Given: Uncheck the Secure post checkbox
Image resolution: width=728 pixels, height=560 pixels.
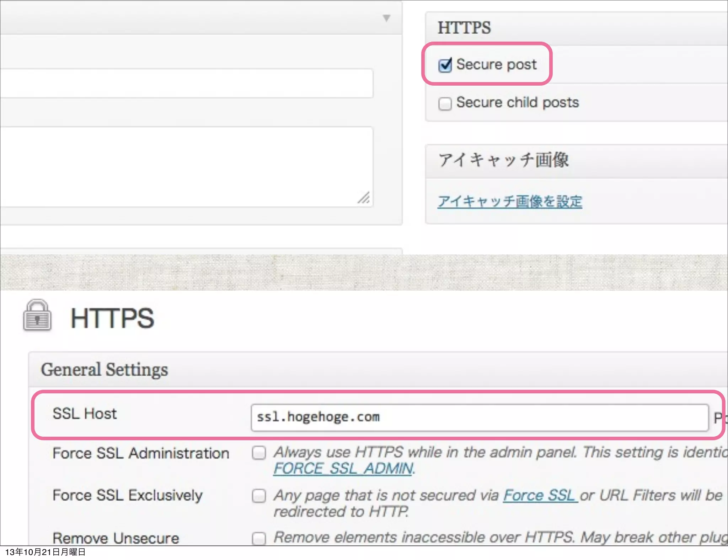Looking at the screenshot, I should pyautogui.click(x=445, y=65).
